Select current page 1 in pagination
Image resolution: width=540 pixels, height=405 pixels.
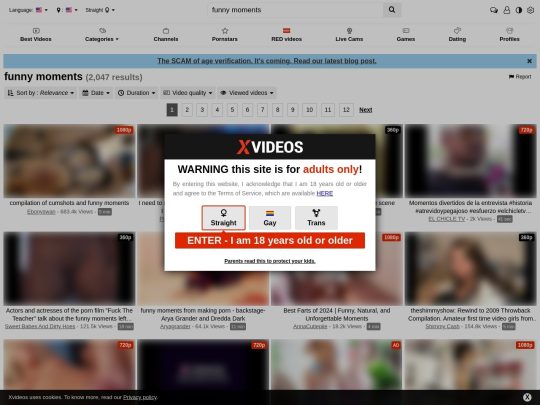172,110
